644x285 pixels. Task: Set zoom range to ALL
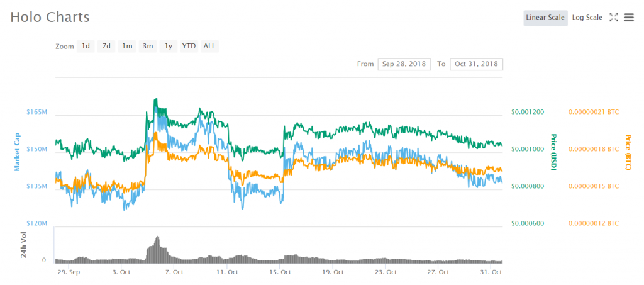pyautogui.click(x=209, y=46)
